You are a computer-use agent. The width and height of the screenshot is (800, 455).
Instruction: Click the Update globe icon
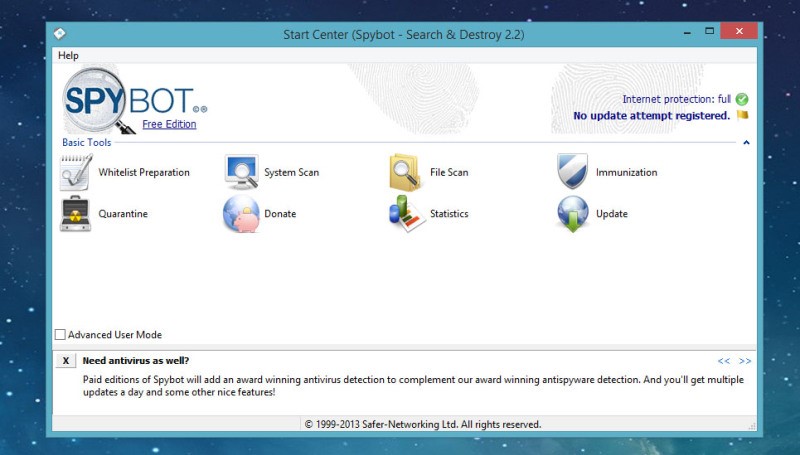pyautogui.click(x=573, y=214)
